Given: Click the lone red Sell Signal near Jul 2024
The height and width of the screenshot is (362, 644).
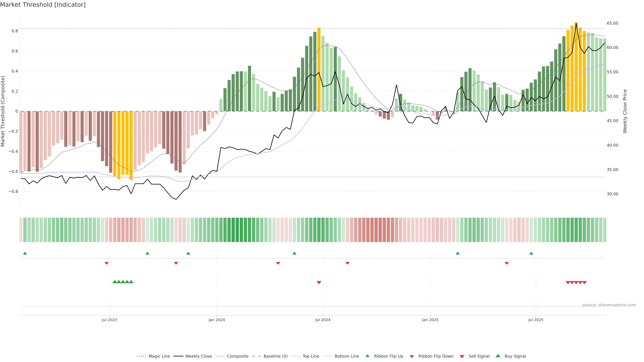Looking at the screenshot, I should (x=319, y=283).
